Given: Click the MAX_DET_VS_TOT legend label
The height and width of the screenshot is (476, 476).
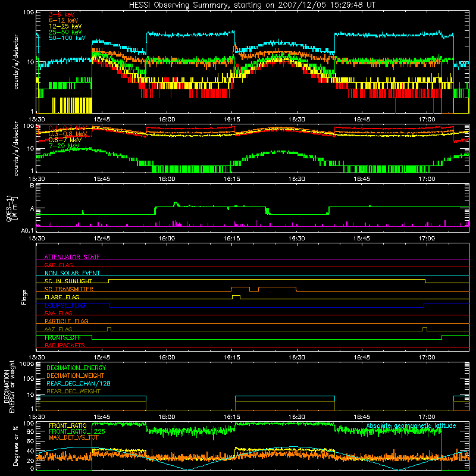Looking at the screenshot, I should click(x=74, y=437).
